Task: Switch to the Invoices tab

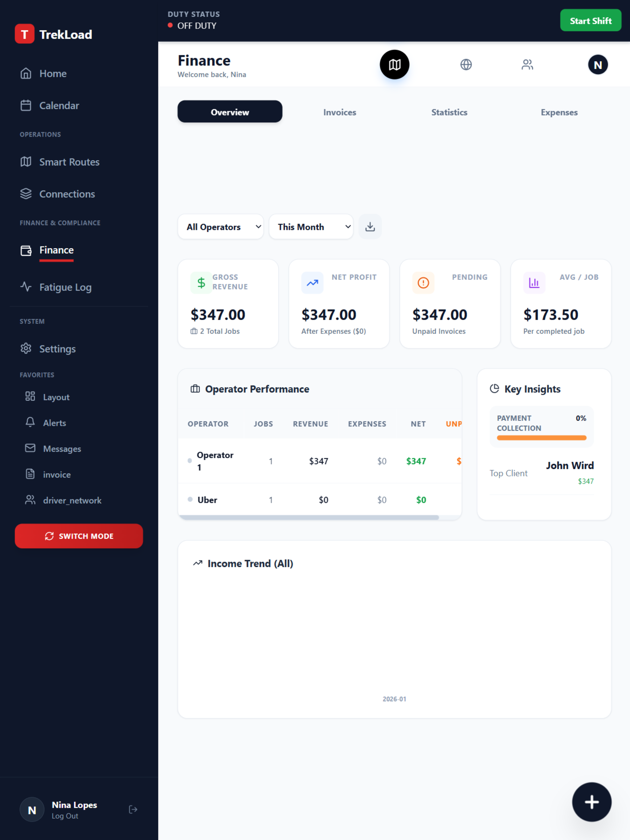Action: click(340, 113)
